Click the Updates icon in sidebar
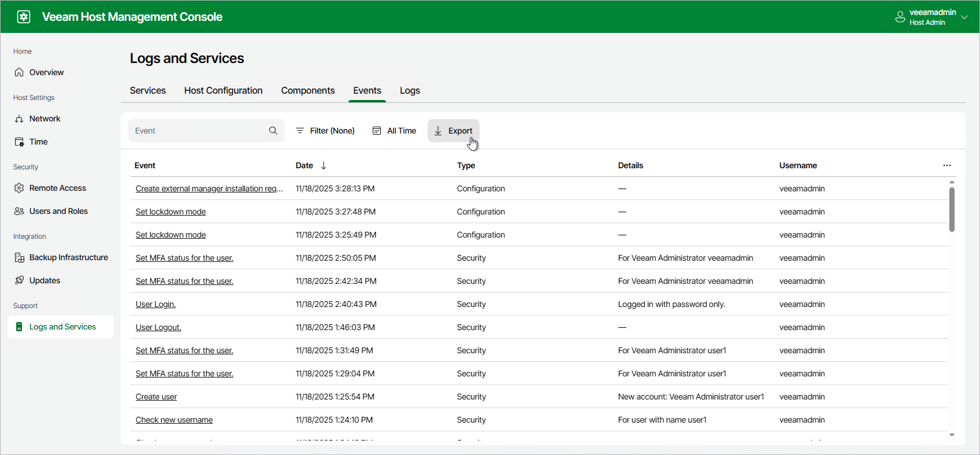This screenshot has height=455, width=980. tap(19, 280)
